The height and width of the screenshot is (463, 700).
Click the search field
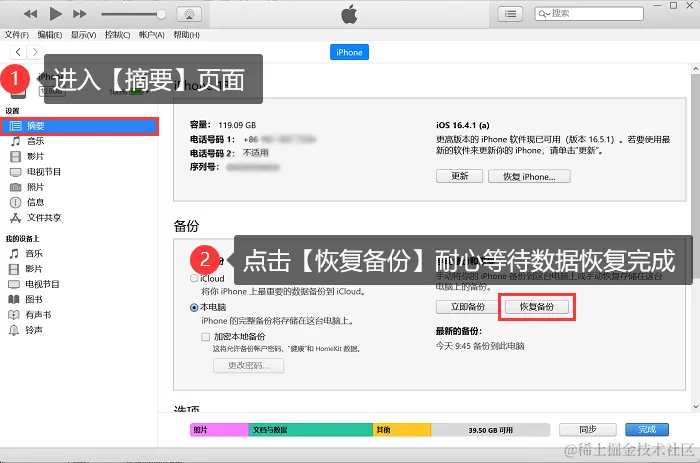(589, 14)
